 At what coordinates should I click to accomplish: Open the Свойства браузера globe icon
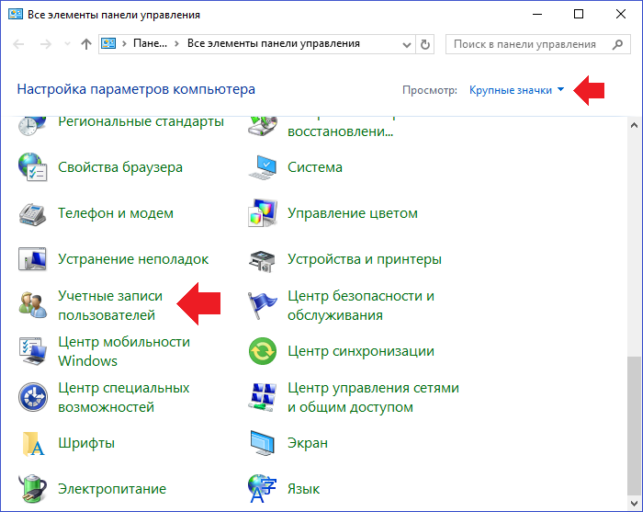(32, 167)
